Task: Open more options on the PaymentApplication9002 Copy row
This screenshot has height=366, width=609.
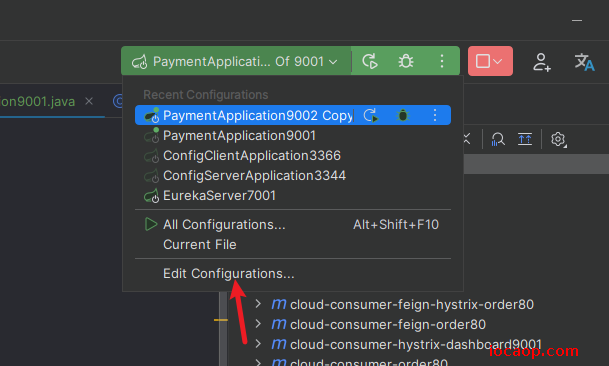Action: point(435,115)
